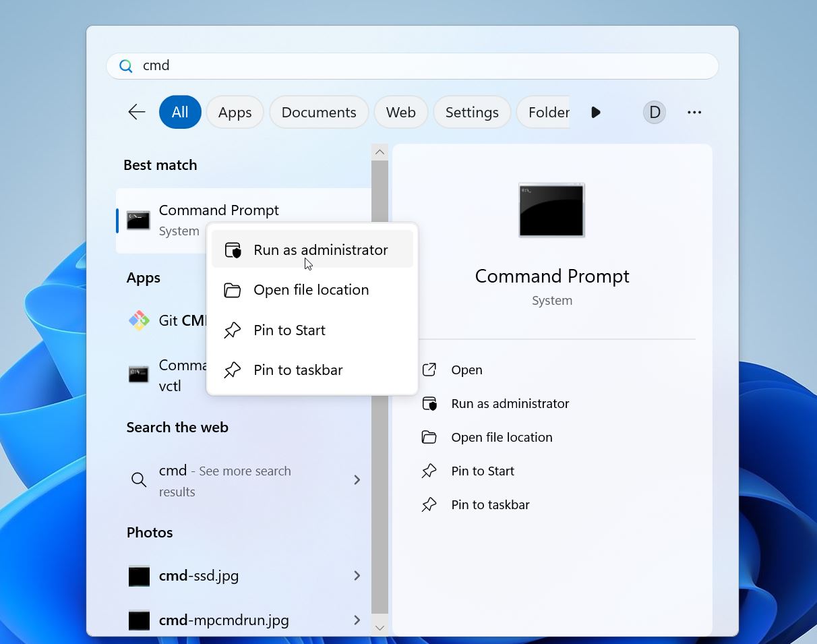Screen dimensions: 817x644
Task: Click the results scrollbar up arrow
Action: coord(380,152)
